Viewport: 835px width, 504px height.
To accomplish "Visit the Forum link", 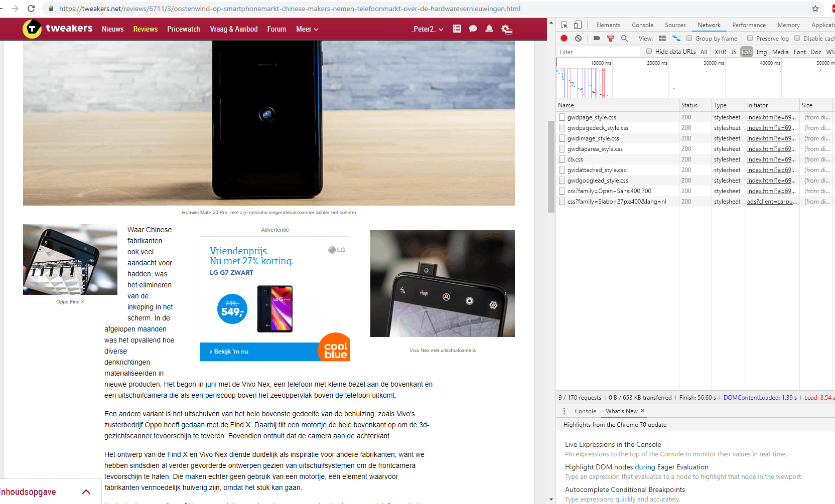I will 276,29.
